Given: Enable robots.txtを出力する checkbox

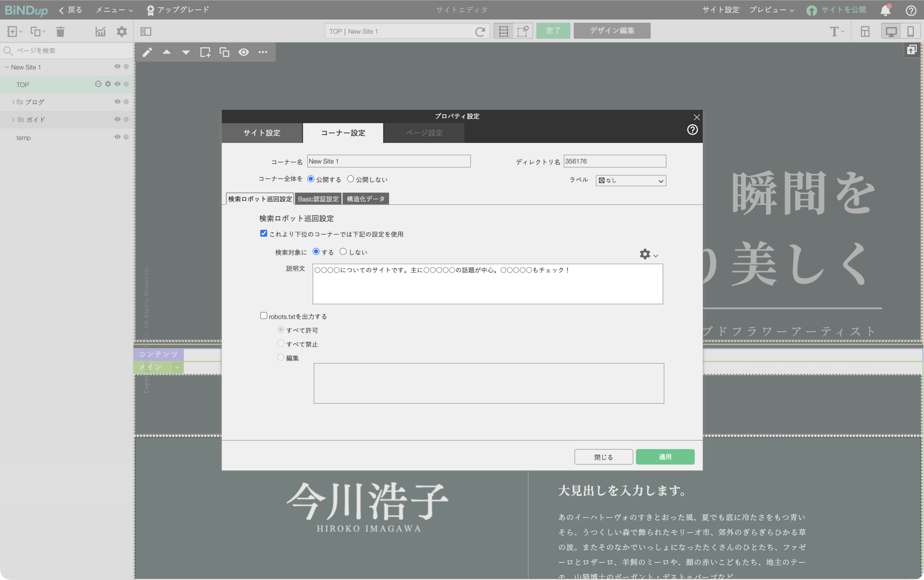Looking at the screenshot, I should point(263,316).
